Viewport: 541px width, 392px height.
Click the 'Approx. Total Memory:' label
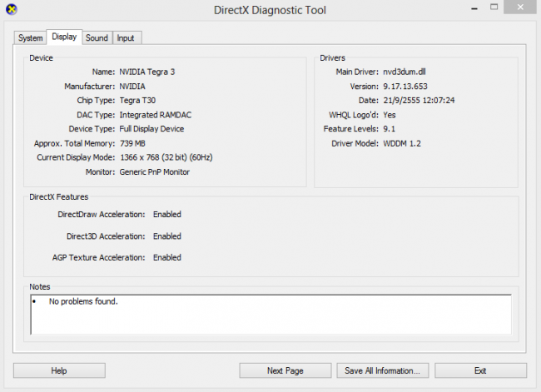click(x=75, y=143)
